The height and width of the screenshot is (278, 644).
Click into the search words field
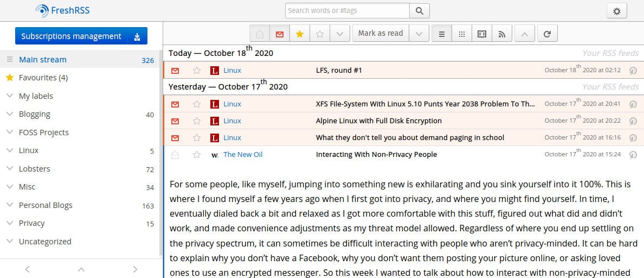(347, 11)
